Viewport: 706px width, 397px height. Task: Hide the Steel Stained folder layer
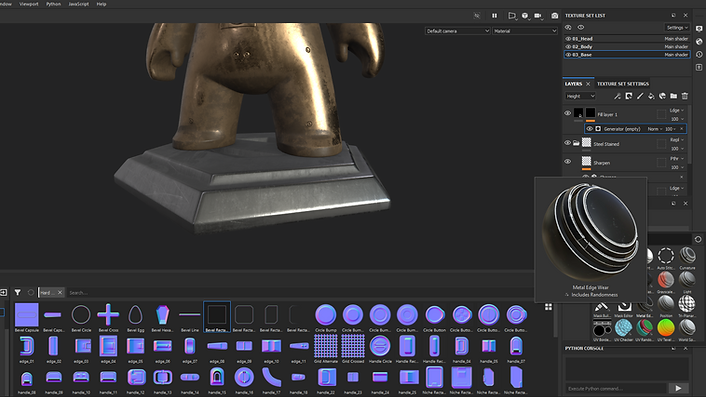coord(568,143)
